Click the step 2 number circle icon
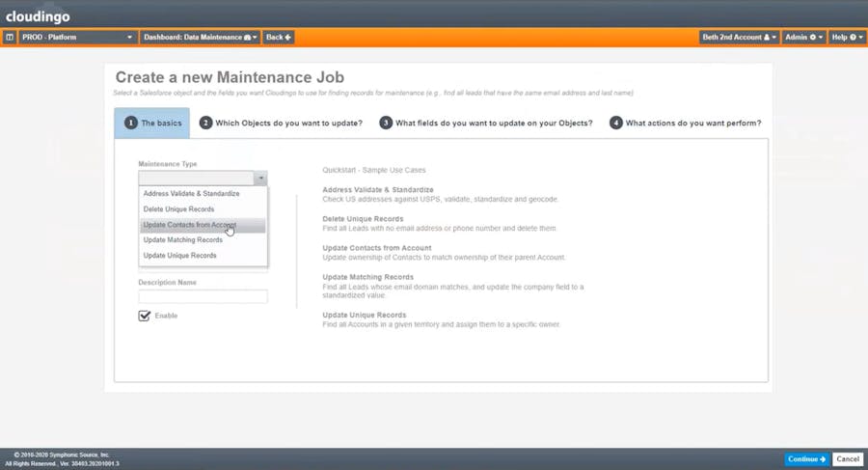 205,124
